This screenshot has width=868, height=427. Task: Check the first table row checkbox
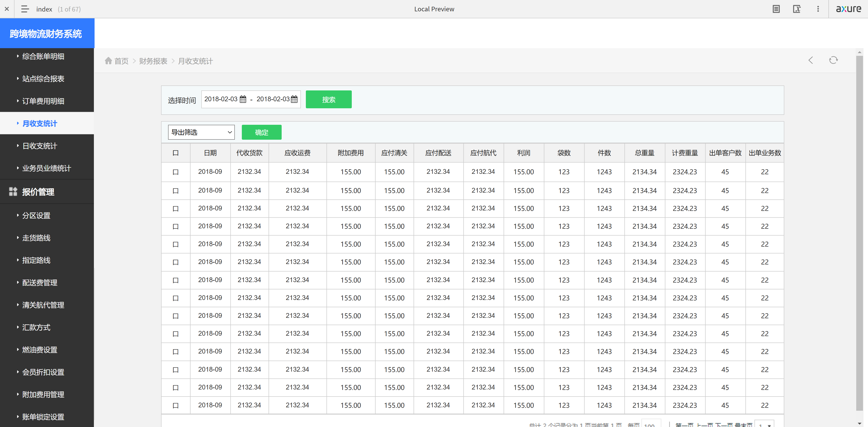point(176,172)
